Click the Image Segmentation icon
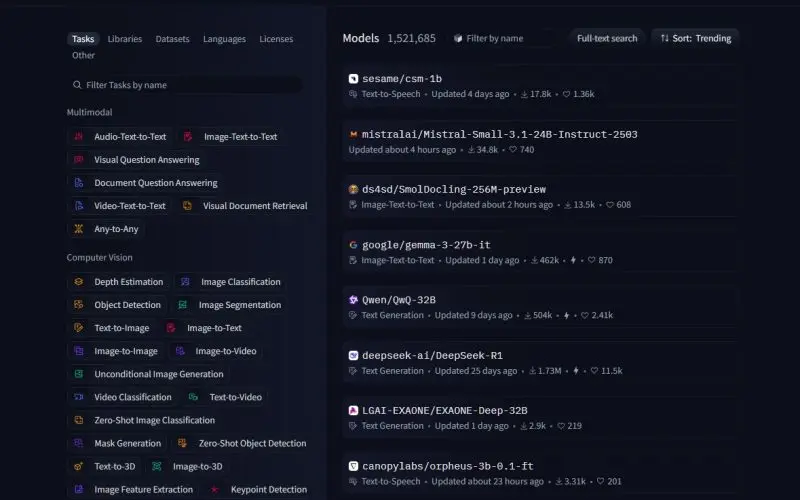 (x=182, y=305)
